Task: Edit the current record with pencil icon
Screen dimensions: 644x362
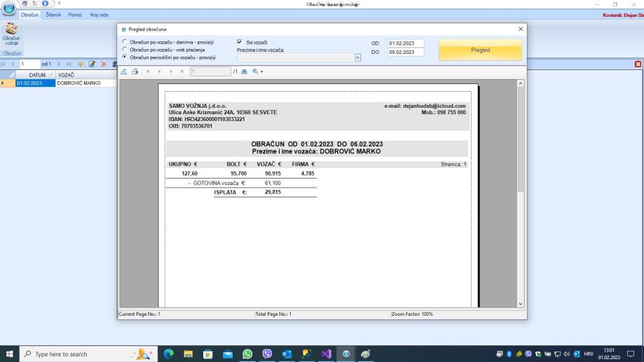Action: coord(92,64)
